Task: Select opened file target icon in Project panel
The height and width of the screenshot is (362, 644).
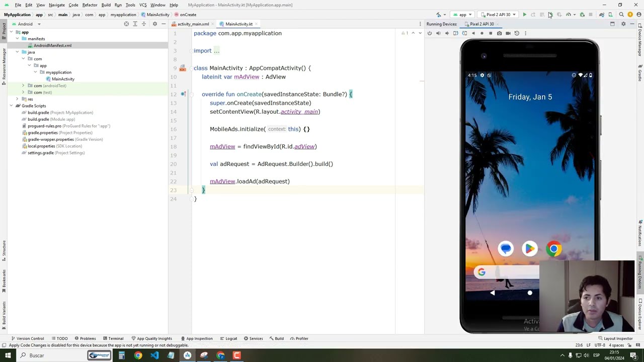Action: coord(126,24)
